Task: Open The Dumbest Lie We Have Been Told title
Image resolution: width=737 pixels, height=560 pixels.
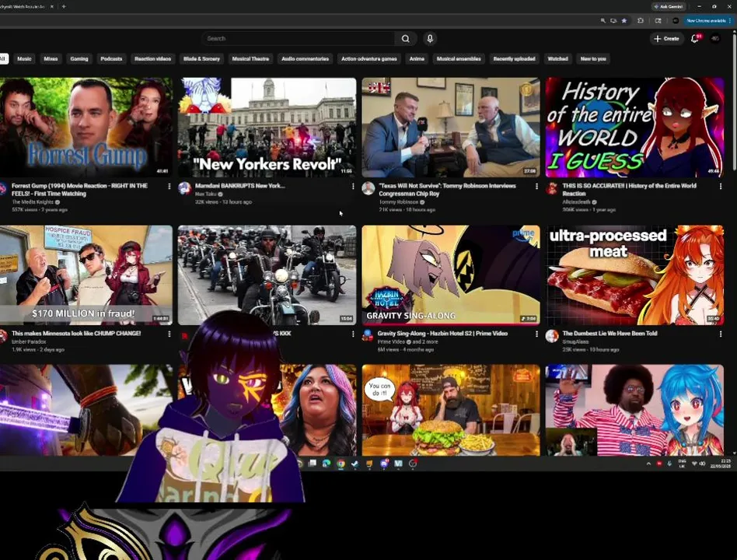Action: tap(610, 334)
